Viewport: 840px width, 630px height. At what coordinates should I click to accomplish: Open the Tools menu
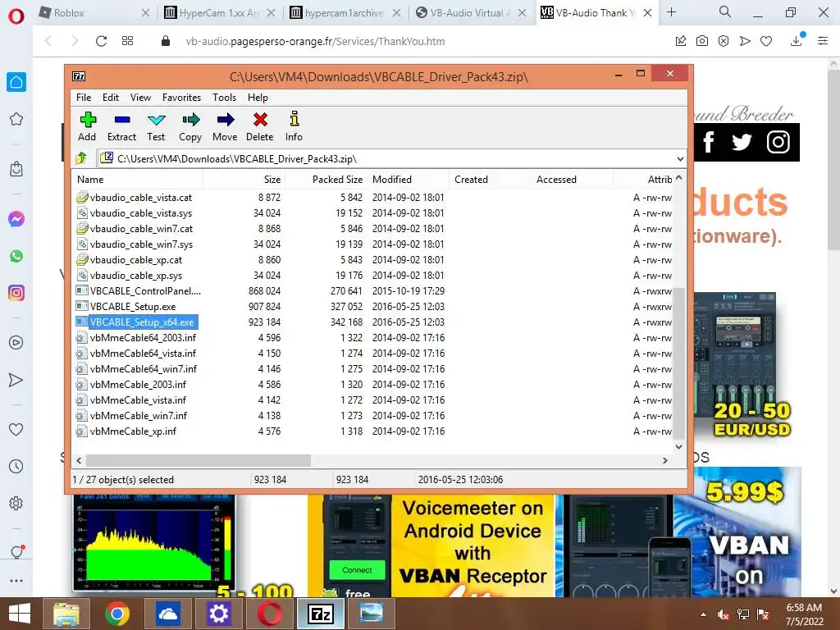coord(224,98)
